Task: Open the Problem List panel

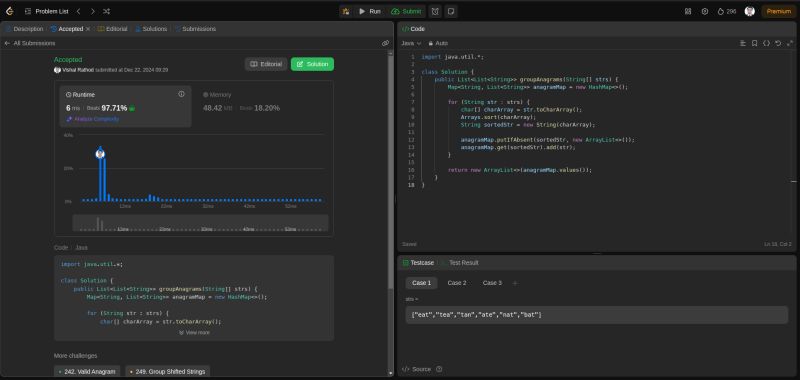Action: [46, 11]
